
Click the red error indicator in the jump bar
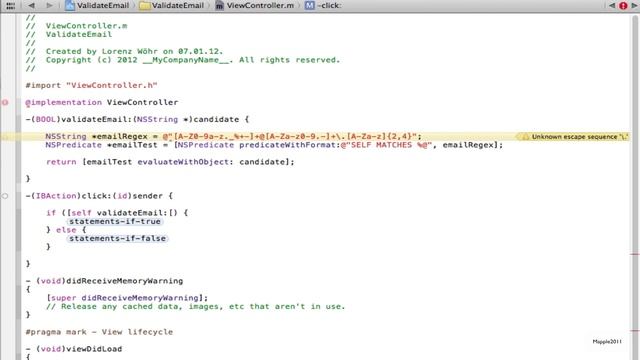[623, 6]
